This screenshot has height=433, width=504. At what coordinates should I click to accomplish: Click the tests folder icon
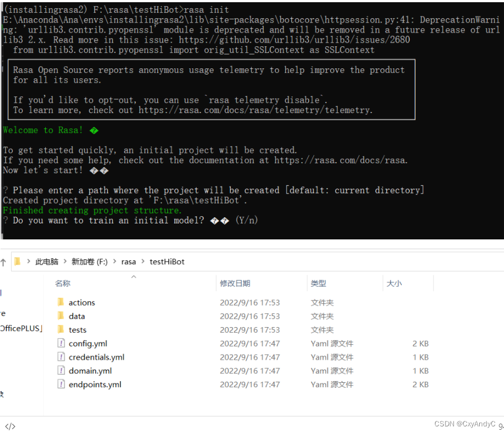pos(60,329)
